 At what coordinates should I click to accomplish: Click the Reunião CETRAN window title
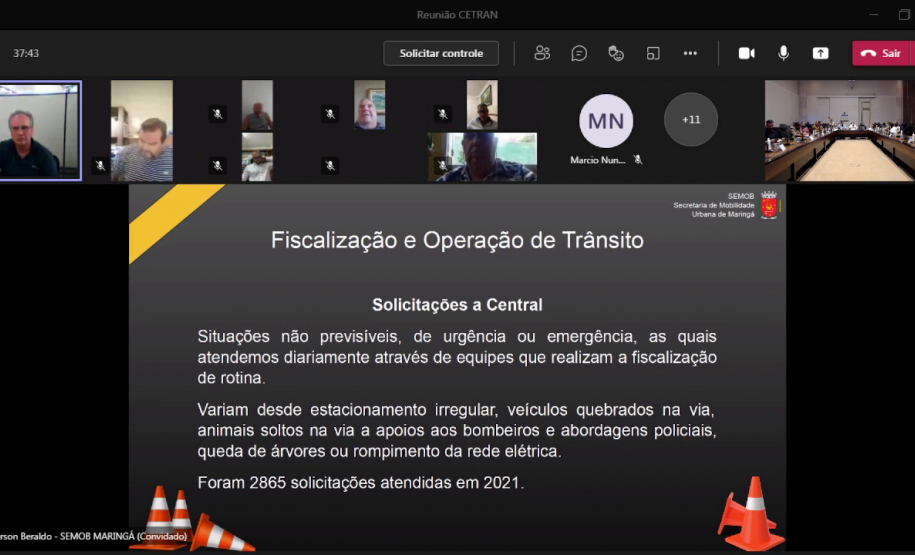pyautogui.click(x=457, y=15)
